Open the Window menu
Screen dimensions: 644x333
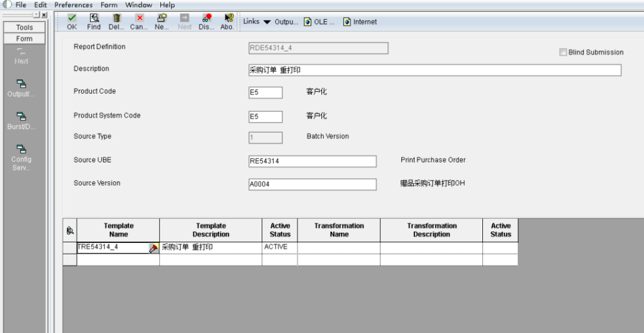139,5
